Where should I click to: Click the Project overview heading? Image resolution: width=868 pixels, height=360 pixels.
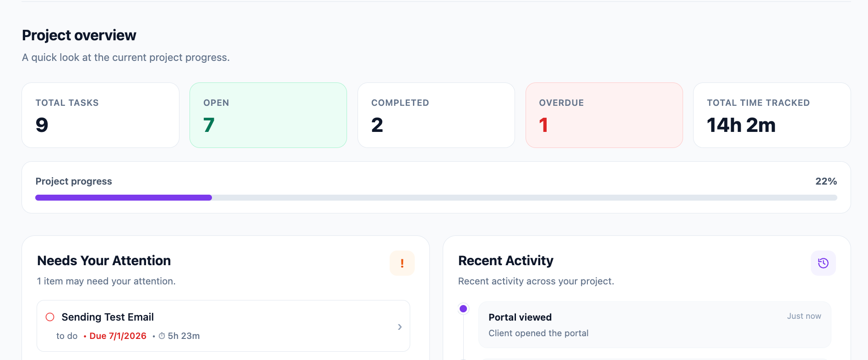point(79,35)
